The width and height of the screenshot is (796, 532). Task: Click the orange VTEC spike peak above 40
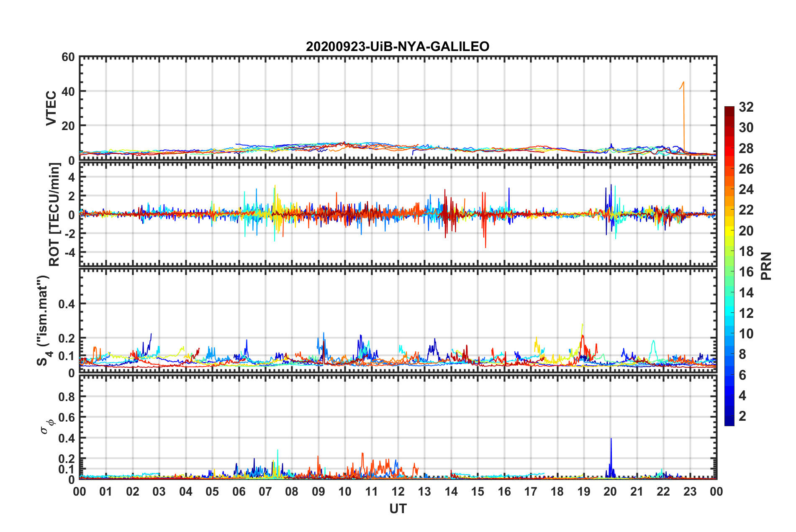pos(683,82)
